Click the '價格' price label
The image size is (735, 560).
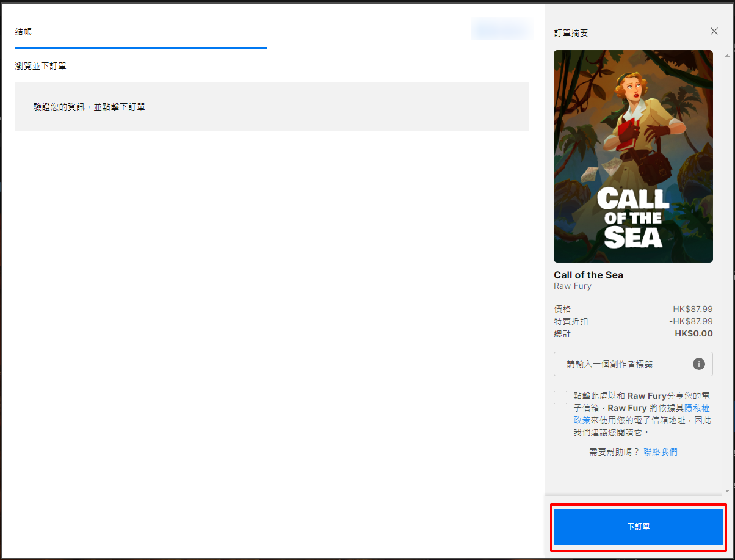562,309
